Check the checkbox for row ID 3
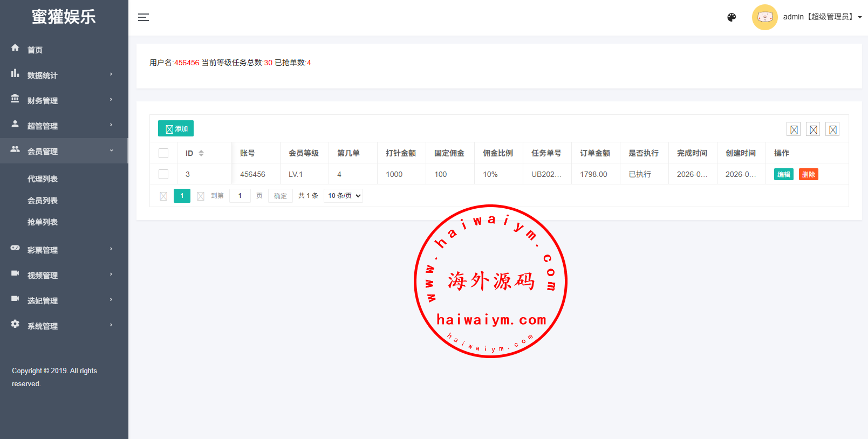The height and width of the screenshot is (439, 868). [x=163, y=174]
